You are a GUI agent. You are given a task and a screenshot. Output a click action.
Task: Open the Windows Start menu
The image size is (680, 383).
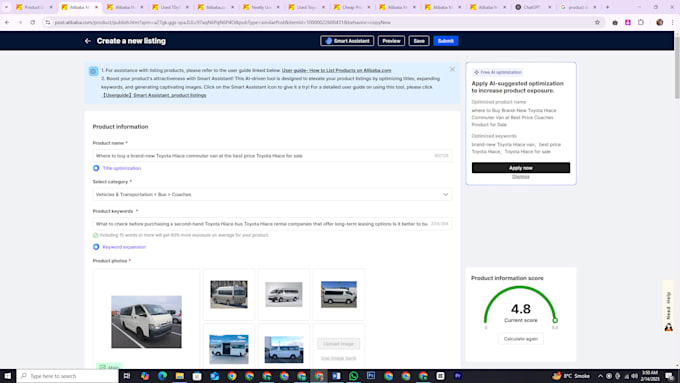pos(7,376)
